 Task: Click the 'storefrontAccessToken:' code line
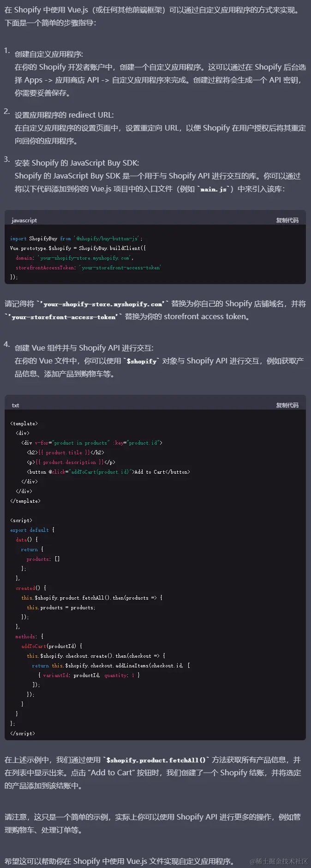pyautogui.click(x=88, y=268)
